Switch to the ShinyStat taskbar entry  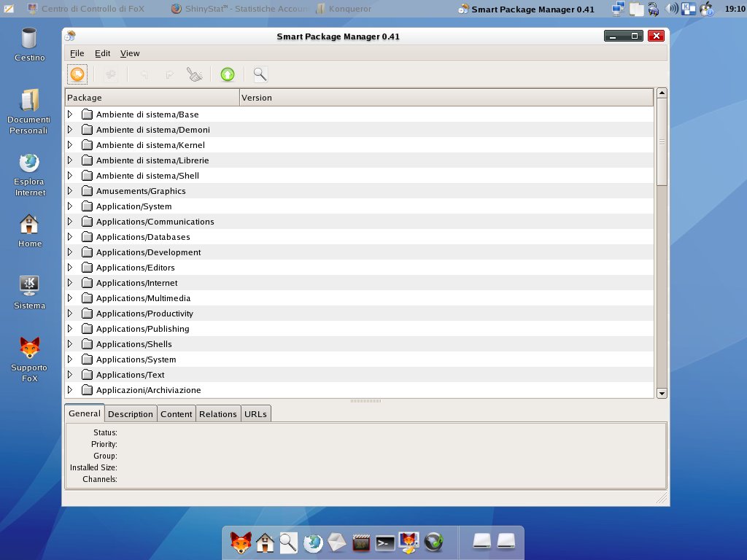[239, 9]
